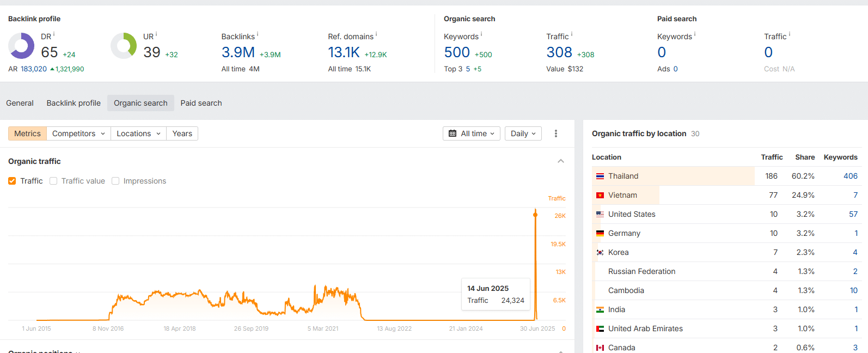This screenshot has width=868, height=353.
Task: Click info icon next to Paid search Keywords
Action: (695, 34)
